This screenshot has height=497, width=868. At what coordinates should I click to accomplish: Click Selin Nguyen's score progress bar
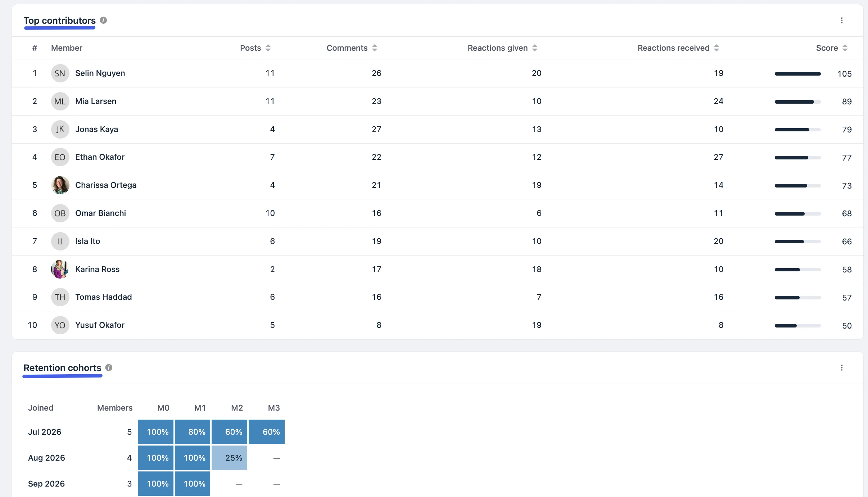tap(797, 74)
